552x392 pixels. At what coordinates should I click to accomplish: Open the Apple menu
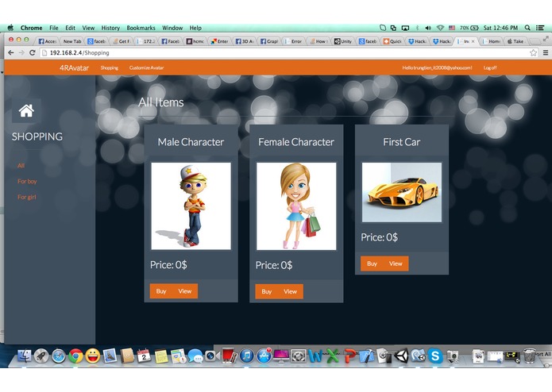click(x=10, y=28)
